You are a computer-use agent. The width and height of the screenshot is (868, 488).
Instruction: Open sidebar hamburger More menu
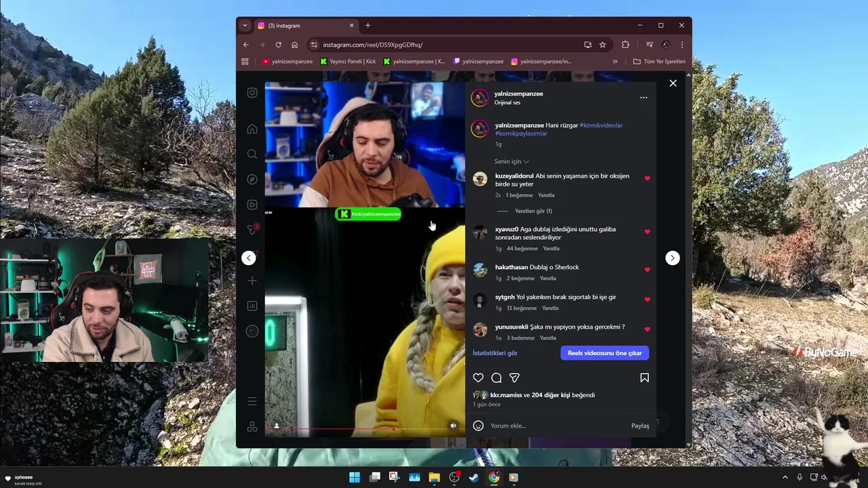click(x=252, y=401)
